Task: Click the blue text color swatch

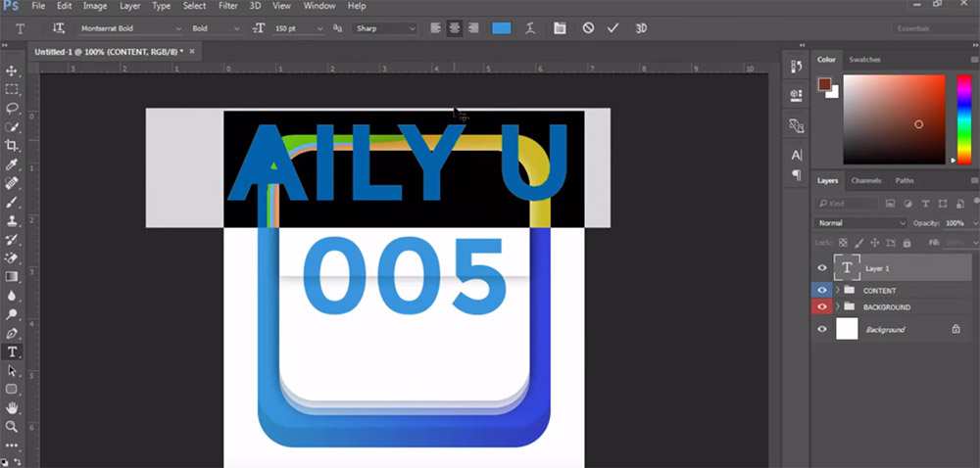Action: click(501, 28)
